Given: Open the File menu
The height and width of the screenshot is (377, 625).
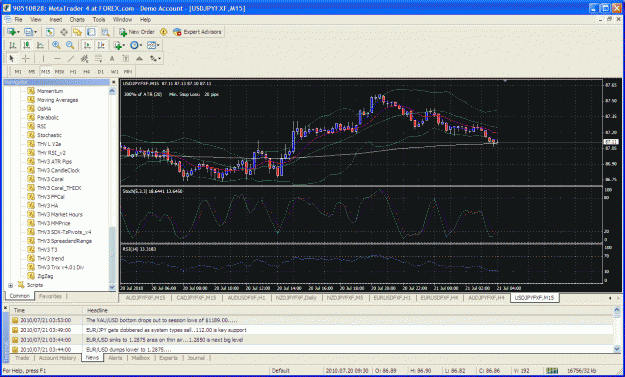Looking at the screenshot, I should [18, 20].
